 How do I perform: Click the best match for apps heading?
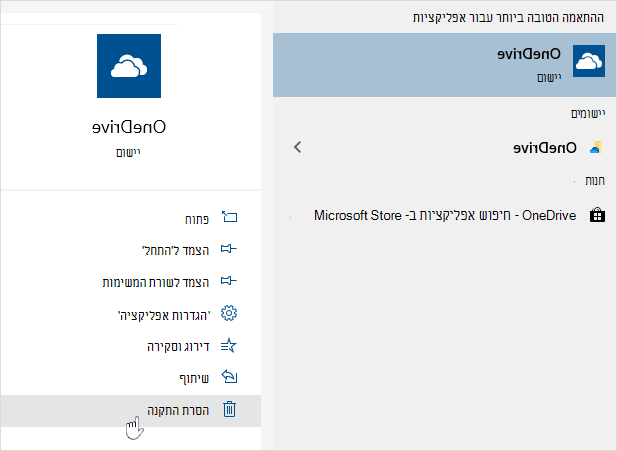click(x=508, y=18)
